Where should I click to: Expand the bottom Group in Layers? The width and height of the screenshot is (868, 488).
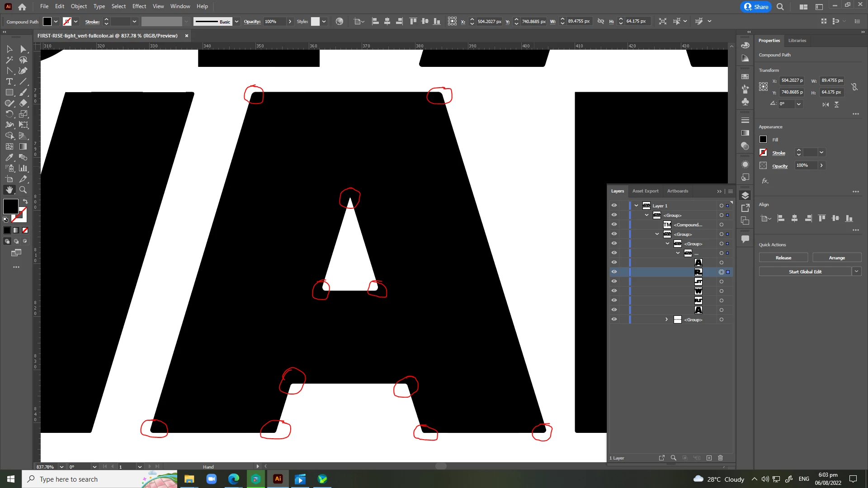(666, 319)
